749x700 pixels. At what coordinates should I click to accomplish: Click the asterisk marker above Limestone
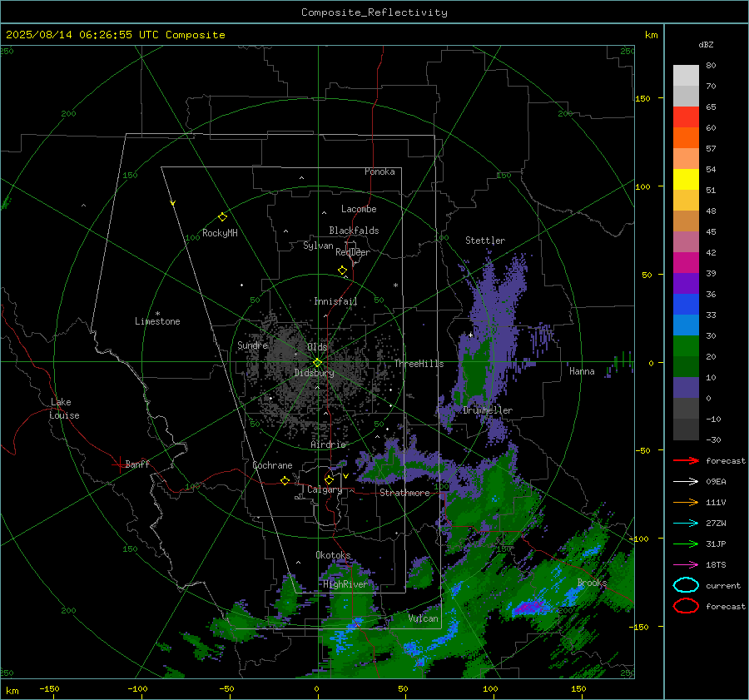(x=157, y=314)
